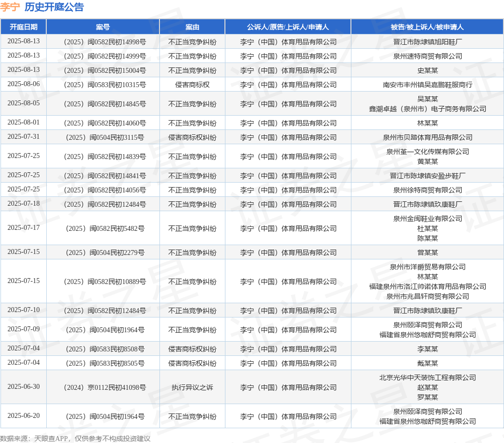Image resolution: width=504 pixels, height=443 pixels.
Task: Click defendant 泉州市洋爵贸易有限公司
Action: point(428,267)
